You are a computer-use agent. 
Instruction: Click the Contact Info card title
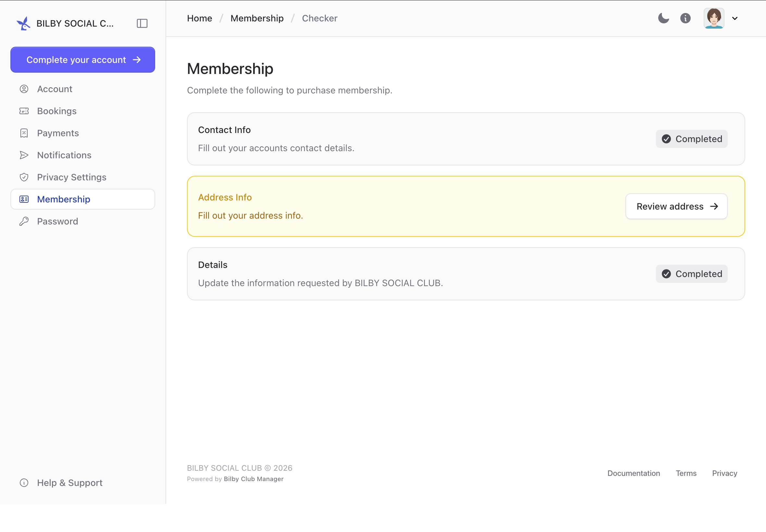pyautogui.click(x=224, y=130)
